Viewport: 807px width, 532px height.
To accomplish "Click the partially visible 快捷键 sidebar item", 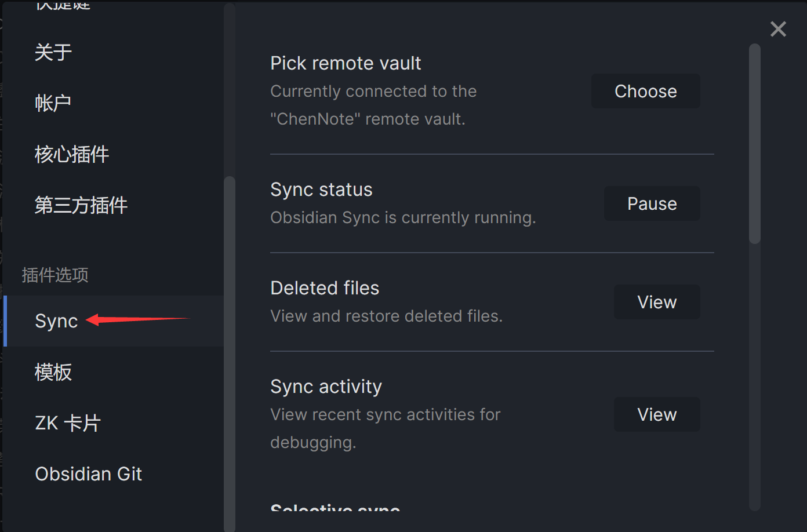I will 63,6.
